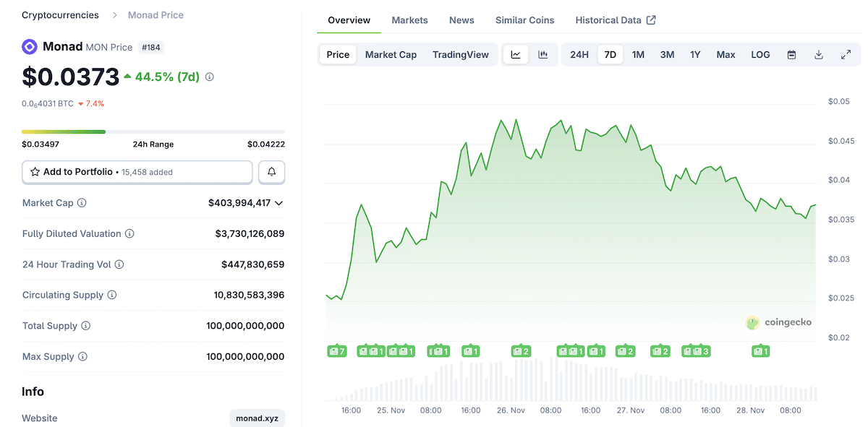The height and width of the screenshot is (427, 868).
Task: Switch chart to Market Cap mode
Action: tap(391, 55)
